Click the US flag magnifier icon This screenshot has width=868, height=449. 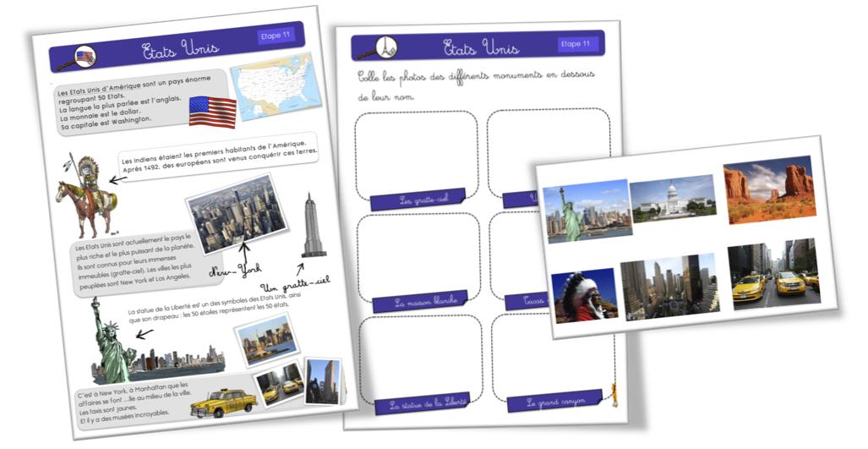(x=82, y=57)
